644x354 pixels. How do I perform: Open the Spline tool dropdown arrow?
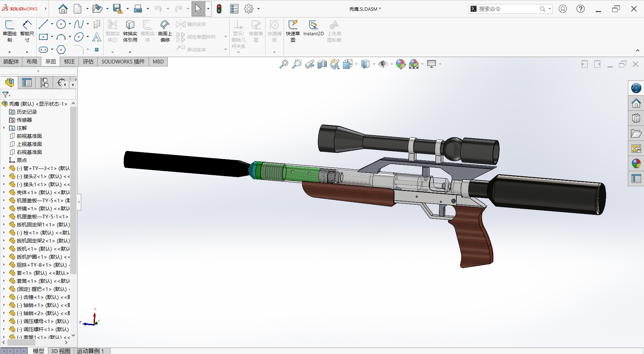click(88, 24)
